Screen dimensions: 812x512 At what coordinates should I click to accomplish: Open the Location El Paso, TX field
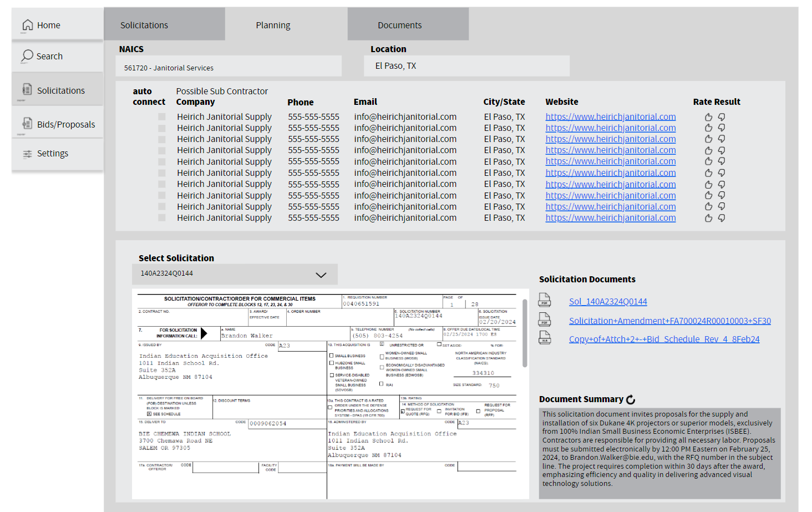466,65
